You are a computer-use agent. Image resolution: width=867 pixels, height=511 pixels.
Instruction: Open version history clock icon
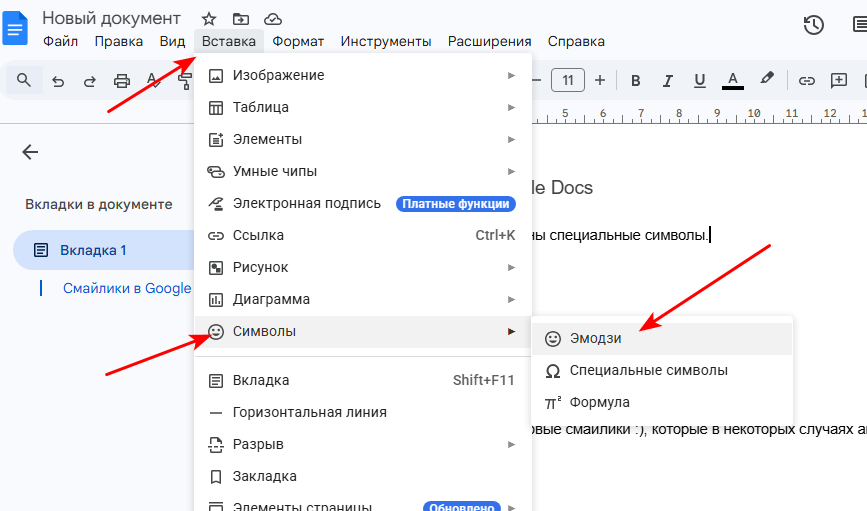[x=813, y=25]
